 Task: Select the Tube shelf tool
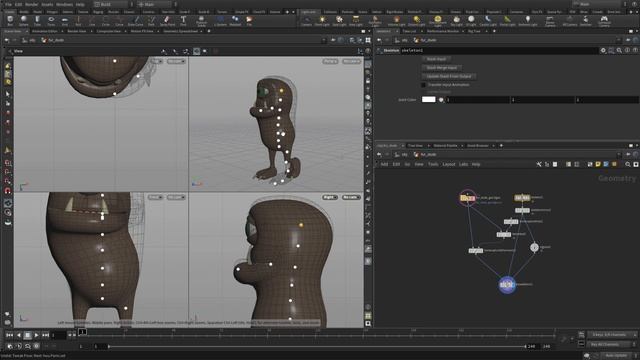(x=37, y=21)
